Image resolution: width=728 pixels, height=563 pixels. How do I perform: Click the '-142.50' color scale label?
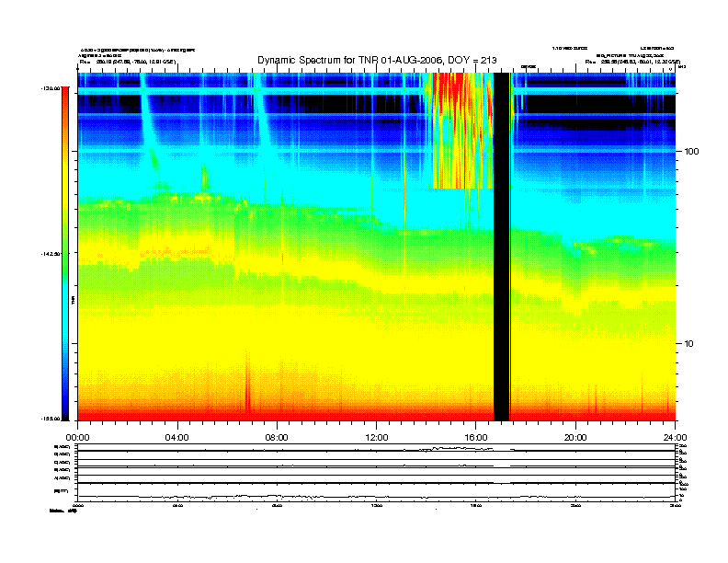click(51, 254)
